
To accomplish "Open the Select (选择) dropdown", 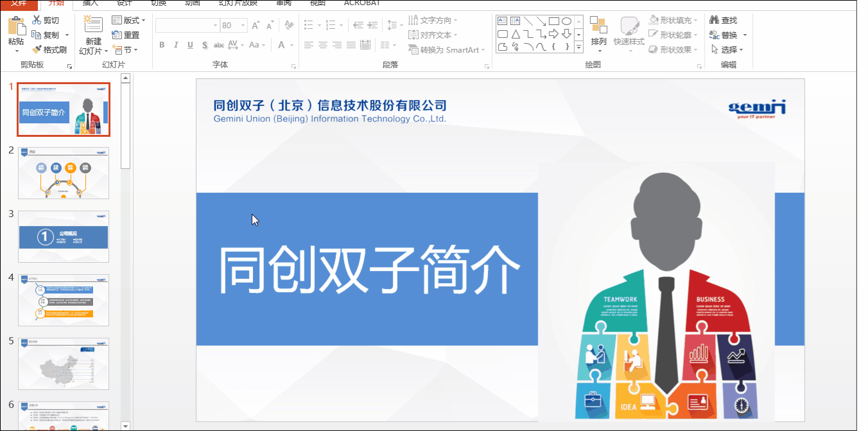I will click(727, 49).
